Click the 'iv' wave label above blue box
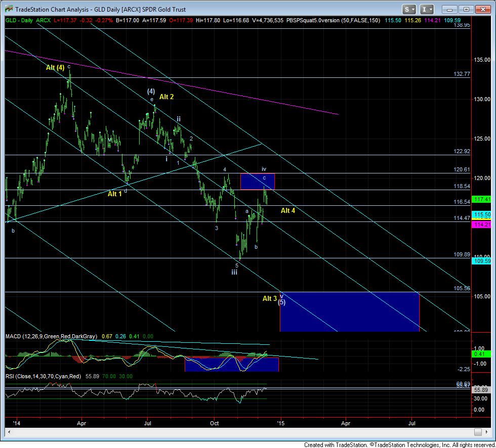This screenshot has width=496, height=448. 264,169
